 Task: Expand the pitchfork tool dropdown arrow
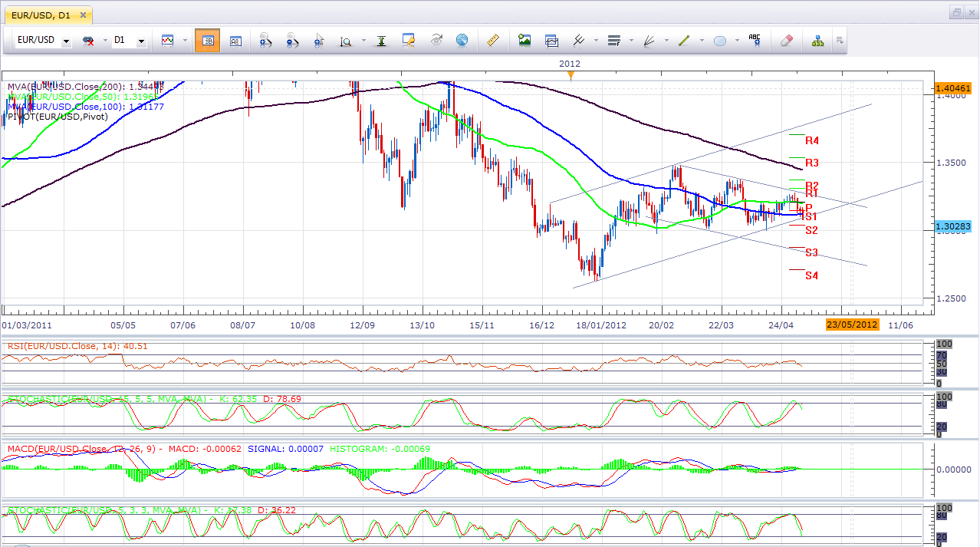point(595,41)
